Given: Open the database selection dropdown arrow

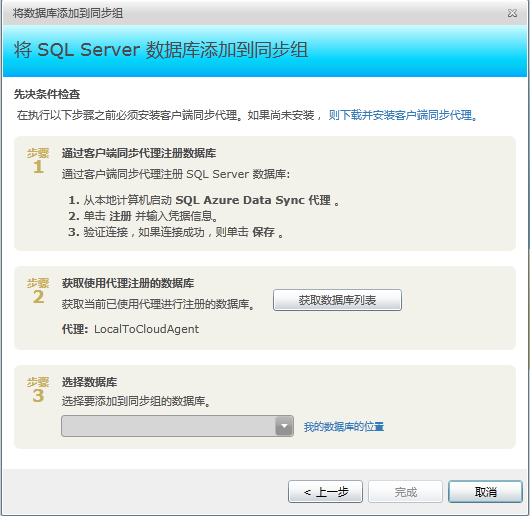Looking at the screenshot, I should pos(284,426).
